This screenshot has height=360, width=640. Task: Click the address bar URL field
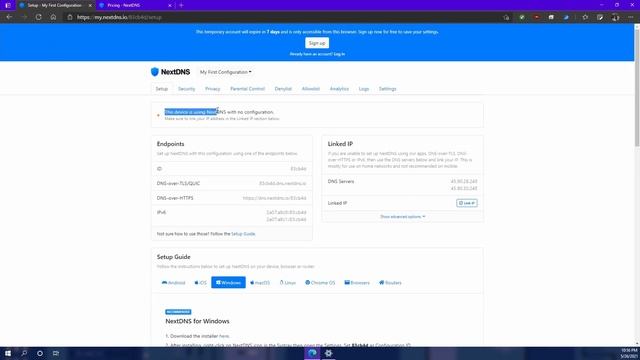point(282,17)
